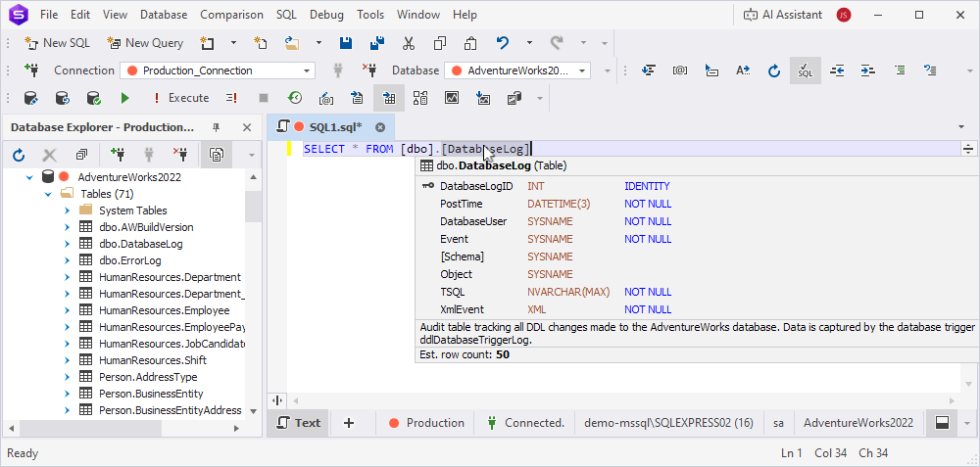
Task: Click the Cut scissors icon
Action: (x=409, y=43)
